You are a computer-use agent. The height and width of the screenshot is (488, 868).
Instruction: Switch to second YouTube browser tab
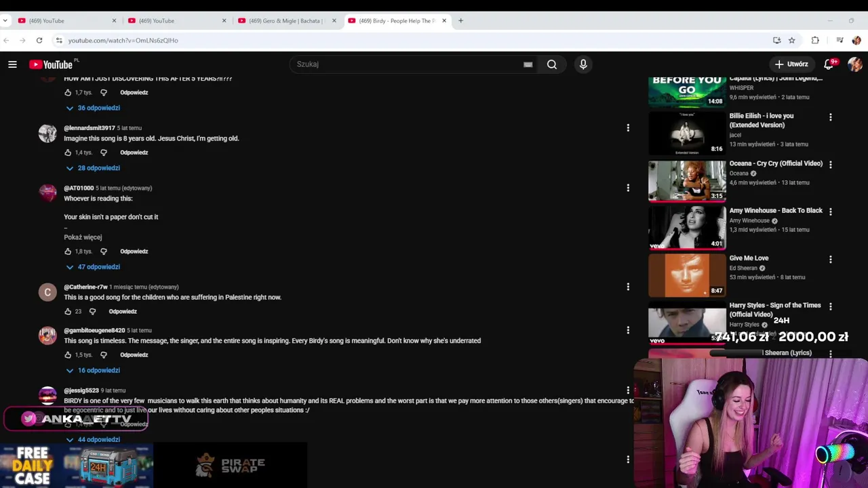176,21
